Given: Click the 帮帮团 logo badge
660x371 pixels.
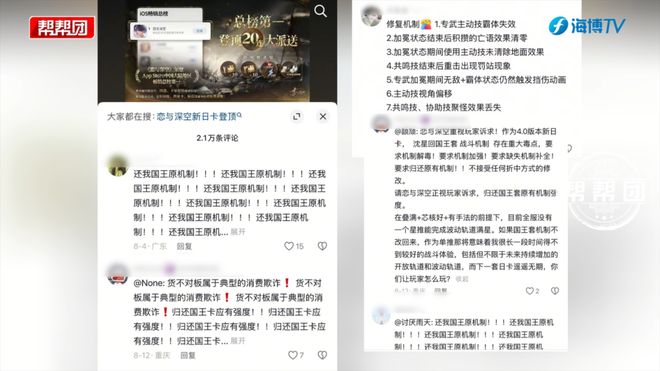Looking at the screenshot, I should click(x=62, y=27).
